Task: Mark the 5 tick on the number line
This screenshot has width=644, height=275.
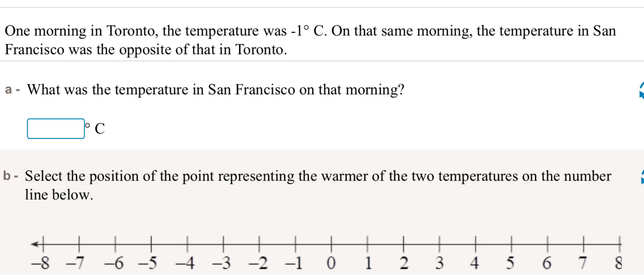Action: 512,244
